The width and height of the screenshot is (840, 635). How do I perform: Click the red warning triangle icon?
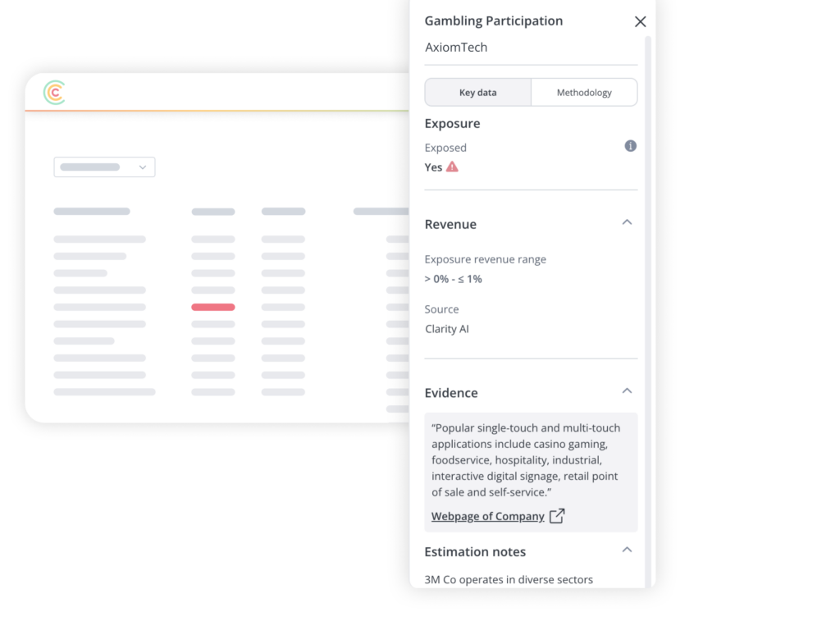click(452, 167)
